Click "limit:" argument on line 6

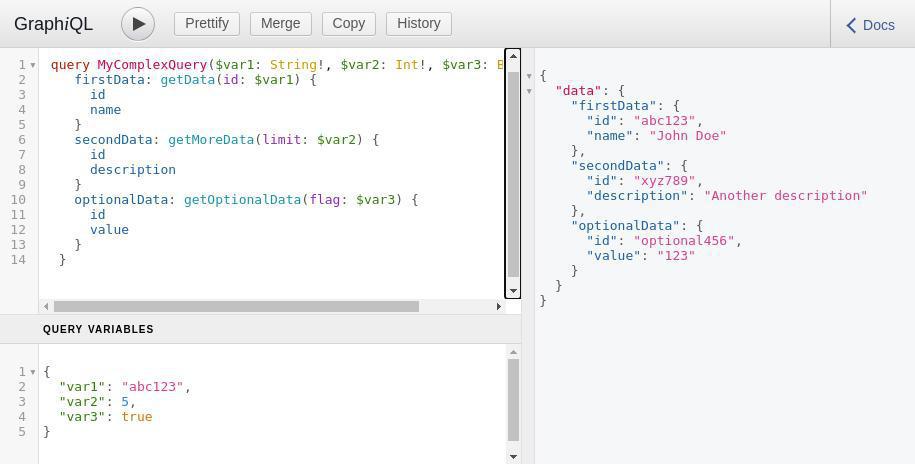[x=285, y=139]
